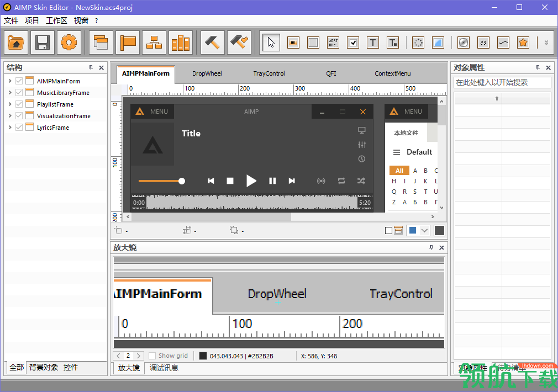The image size is (558, 392).
Task: Select the arrow pointer tool
Action: point(271,43)
